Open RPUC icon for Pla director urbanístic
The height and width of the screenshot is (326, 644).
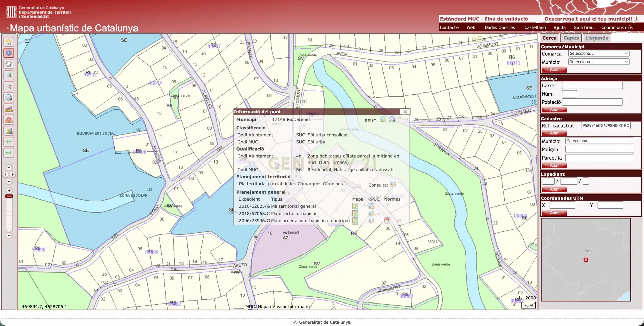pyautogui.click(x=371, y=213)
